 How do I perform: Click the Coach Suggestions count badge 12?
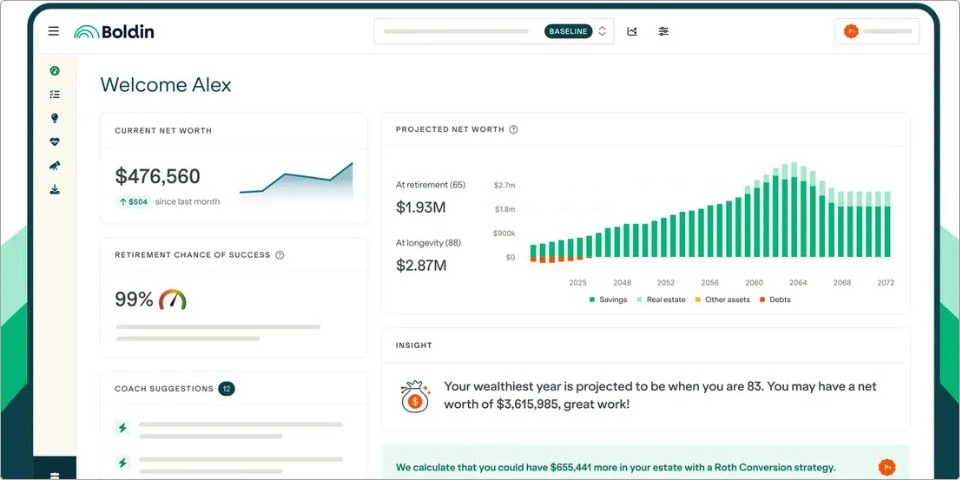pyautogui.click(x=227, y=389)
